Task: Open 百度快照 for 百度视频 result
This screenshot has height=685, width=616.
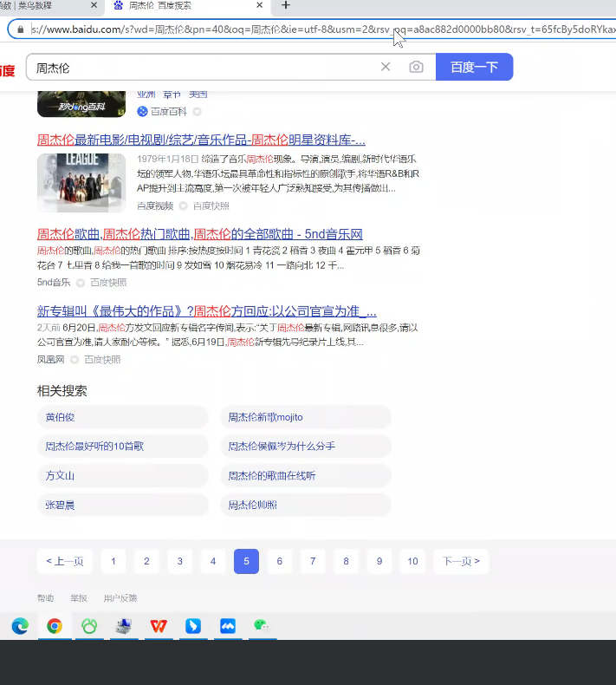Action: coord(211,205)
